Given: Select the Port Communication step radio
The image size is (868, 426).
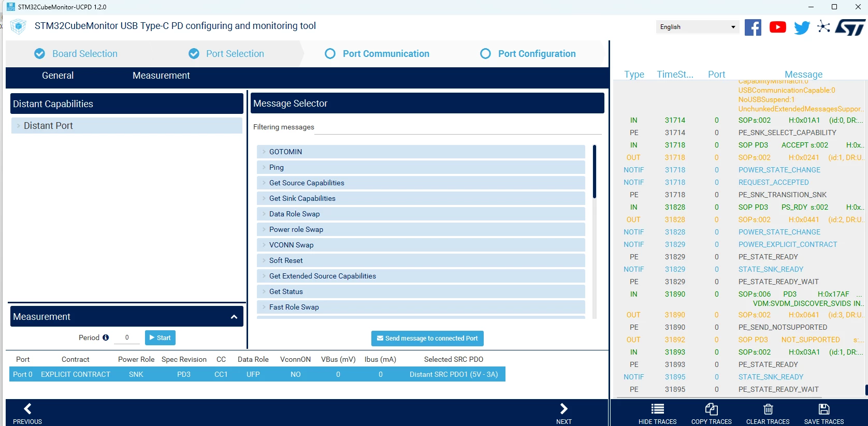Looking at the screenshot, I should click(330, 54).
